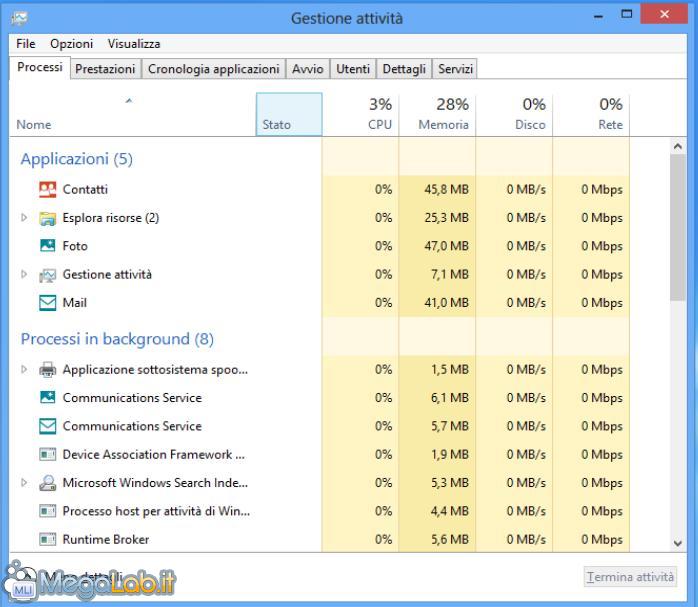Click the Processo host per attività icon
The height and width of the screenshot is (607, 698).
[x=48, y=511]
